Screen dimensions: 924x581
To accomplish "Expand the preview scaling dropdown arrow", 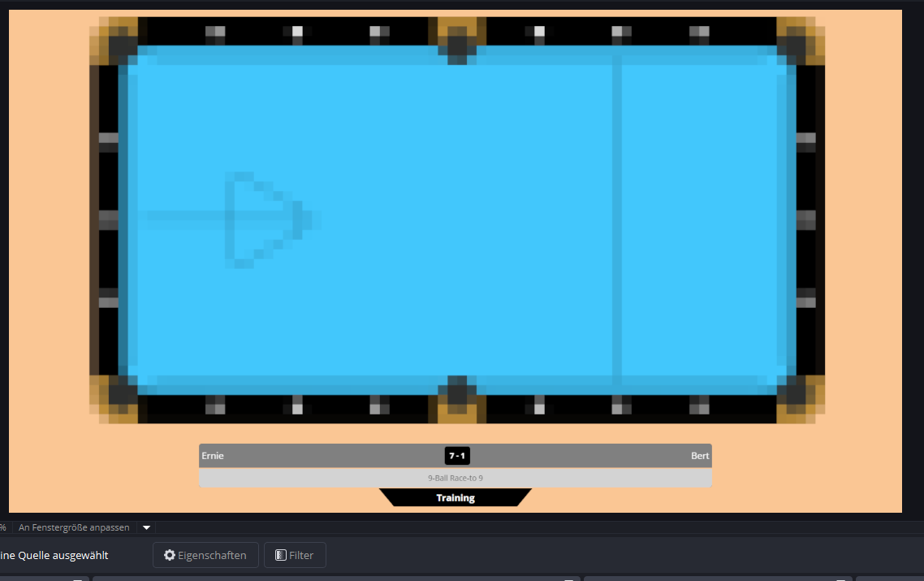I will [147, 527].
